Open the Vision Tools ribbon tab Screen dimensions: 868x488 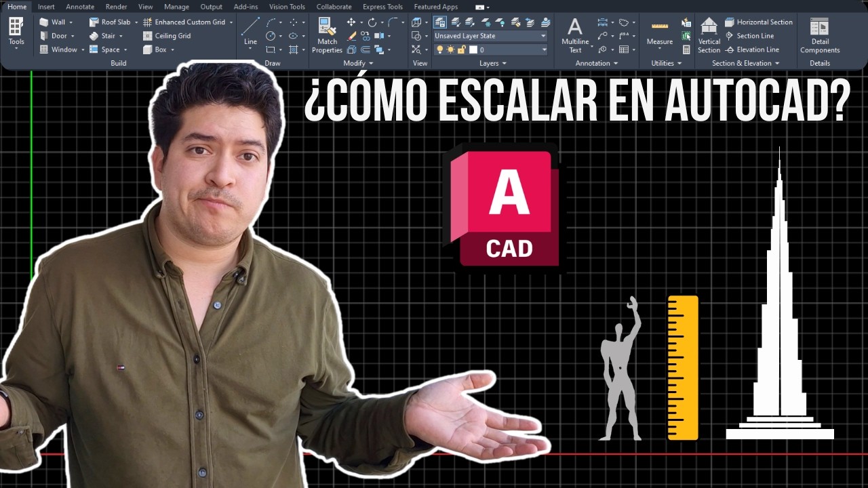point(287,7)
